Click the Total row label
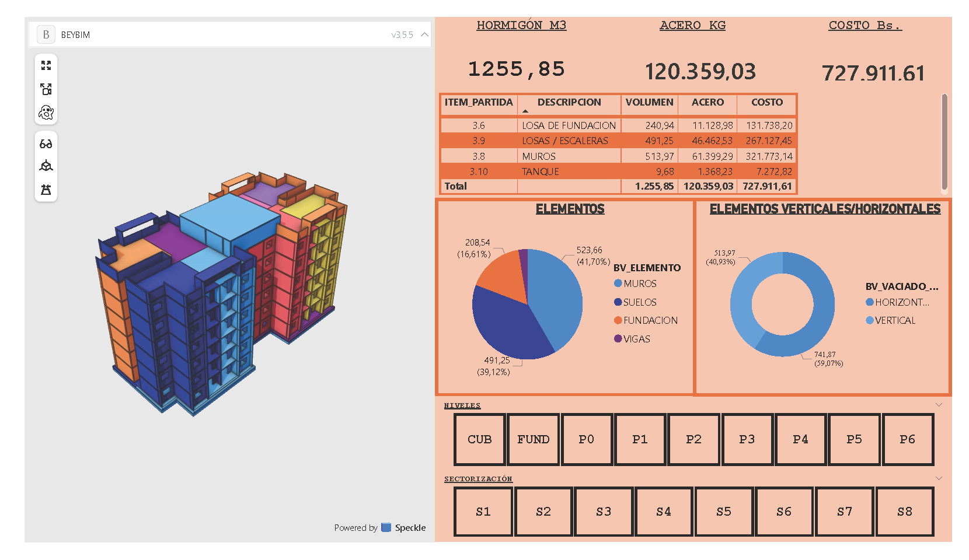Viewport: 969px width, 560px height. (456, 186)
